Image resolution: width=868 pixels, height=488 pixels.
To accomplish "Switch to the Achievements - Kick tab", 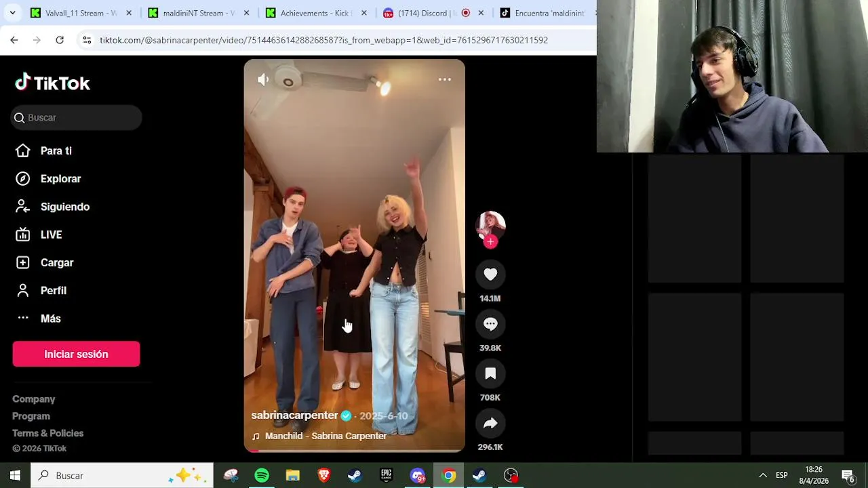I will (316, 13).
